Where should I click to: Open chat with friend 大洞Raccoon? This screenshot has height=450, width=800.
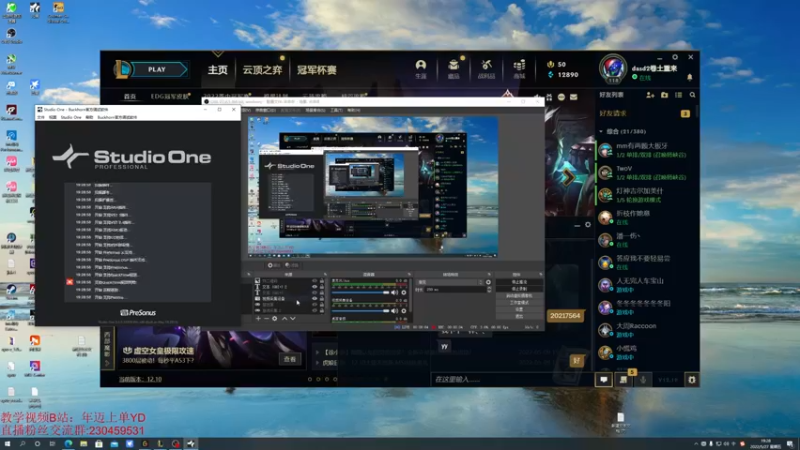tap(645, 330)
